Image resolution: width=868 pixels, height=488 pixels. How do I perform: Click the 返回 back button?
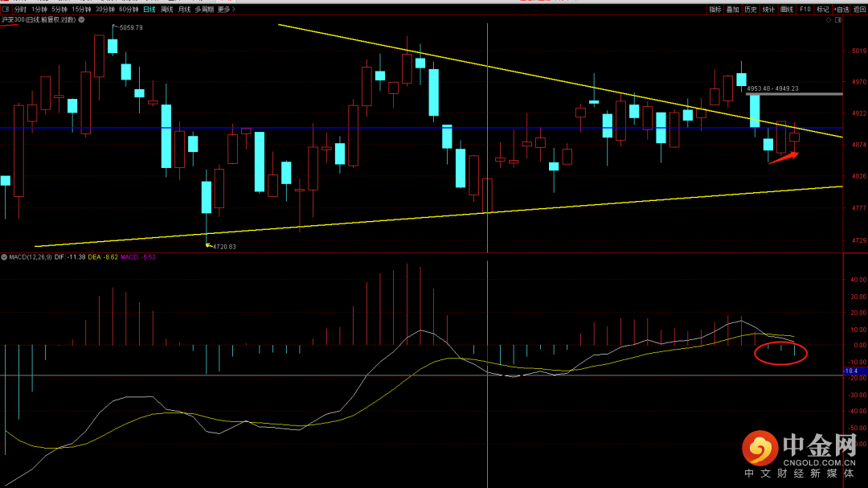(x=859, y=10)
